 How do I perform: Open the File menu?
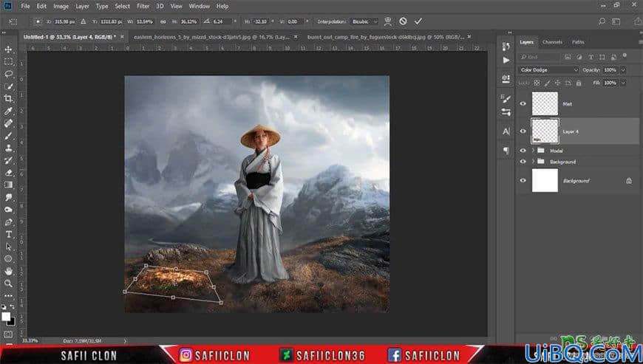pos(25,6)
